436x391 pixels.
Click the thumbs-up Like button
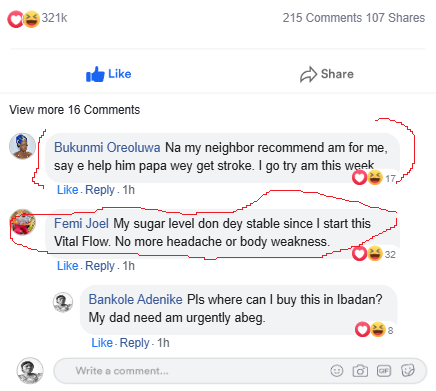(x=109, y=74)
